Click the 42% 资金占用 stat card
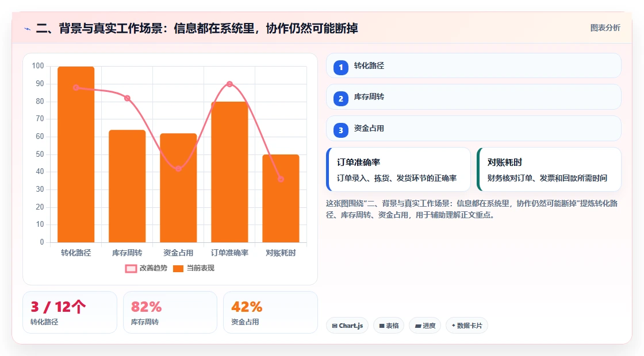 click(270, 312)
